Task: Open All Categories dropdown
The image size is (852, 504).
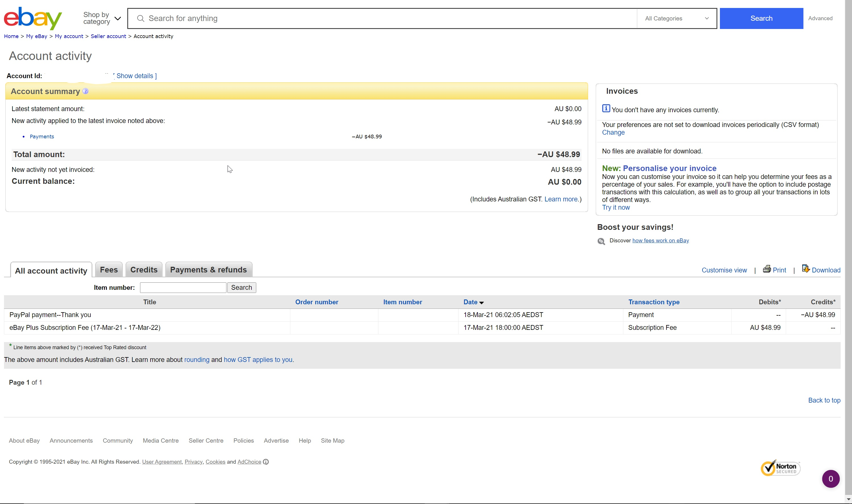Action: [x=677, y=18]
